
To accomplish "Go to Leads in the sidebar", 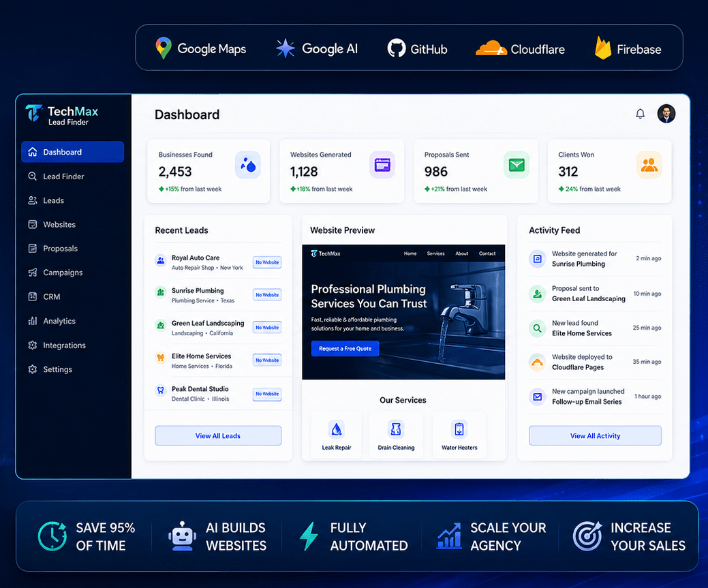I will click(x=73, y=200).
